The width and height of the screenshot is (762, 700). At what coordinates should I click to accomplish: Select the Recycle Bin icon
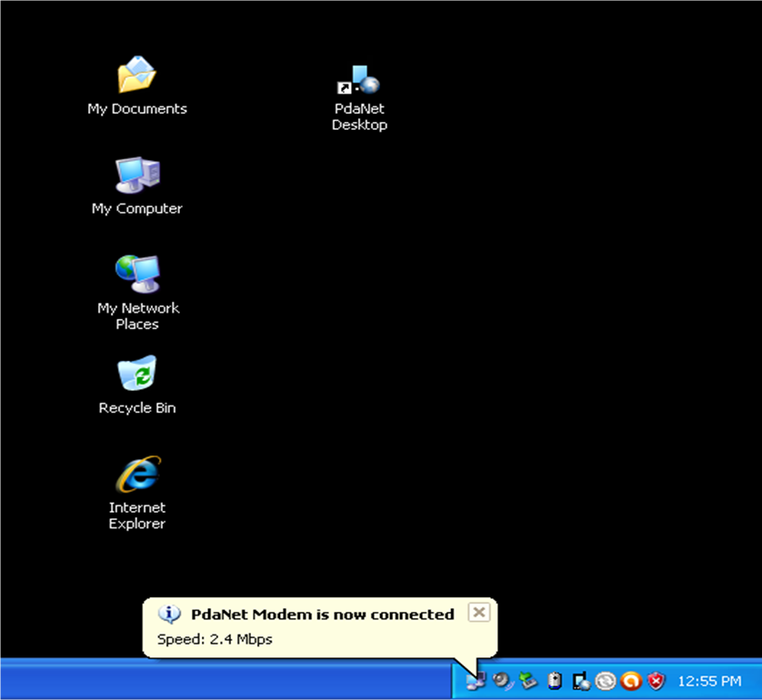pos(137,373)
